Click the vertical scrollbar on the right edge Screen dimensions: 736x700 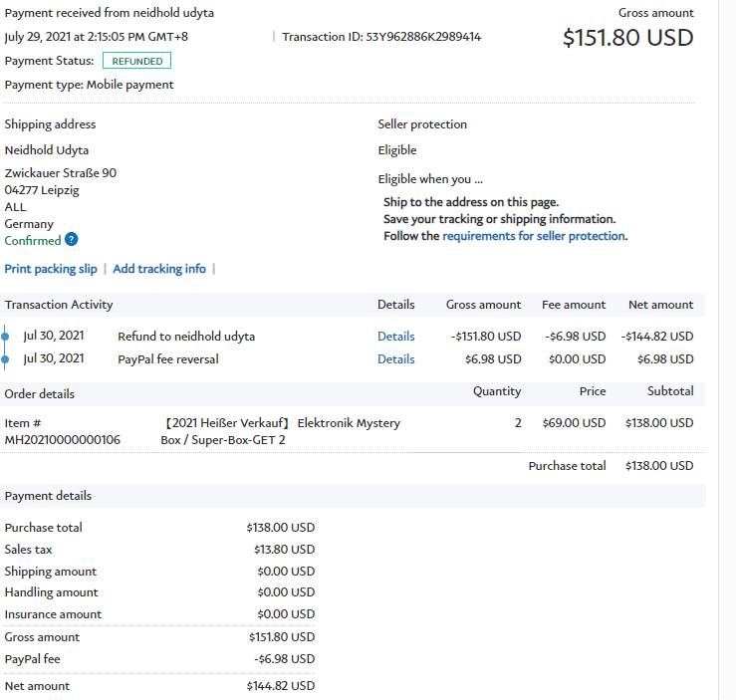coord(726,349)
